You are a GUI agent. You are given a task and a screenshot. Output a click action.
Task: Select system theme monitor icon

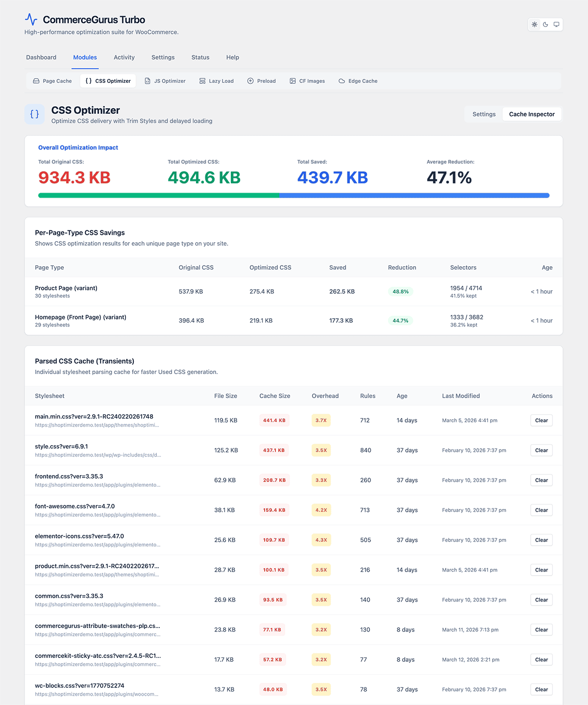tap(556, 25)
